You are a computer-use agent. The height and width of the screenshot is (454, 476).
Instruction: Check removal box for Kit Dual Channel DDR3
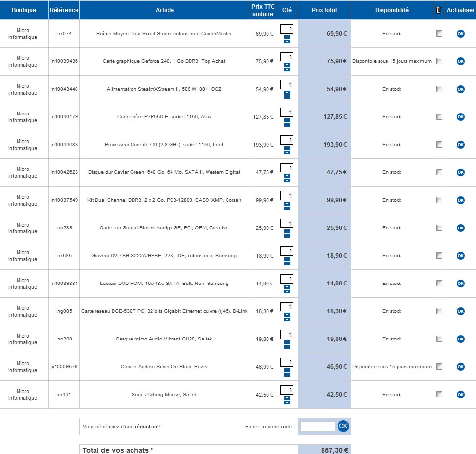439,200
